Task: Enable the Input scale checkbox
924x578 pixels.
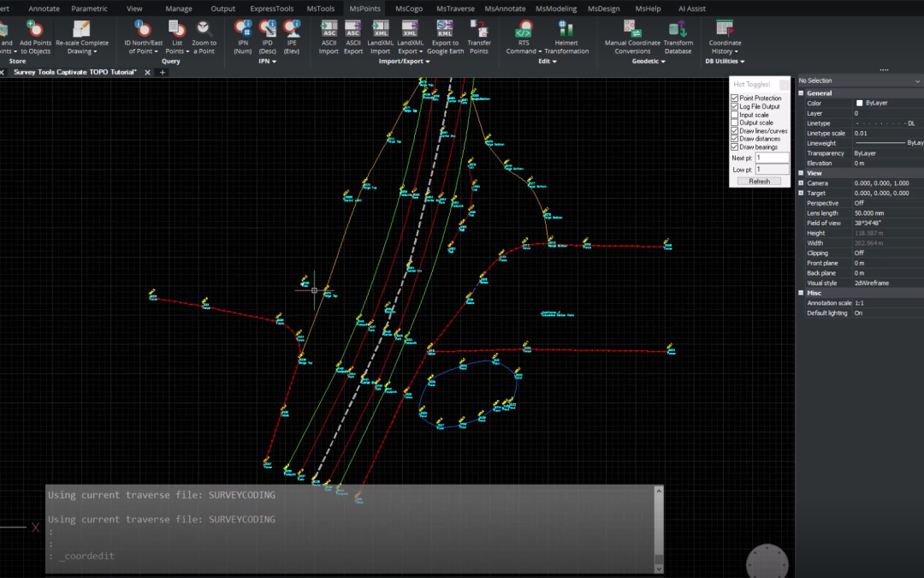Action: click(734, 115)
